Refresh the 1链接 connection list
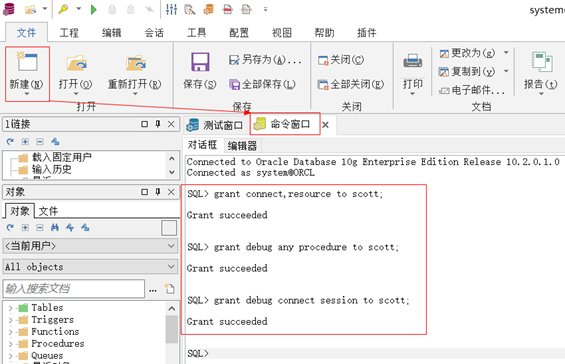The width and height of the screenshot is (565, 364). (10, 142)
